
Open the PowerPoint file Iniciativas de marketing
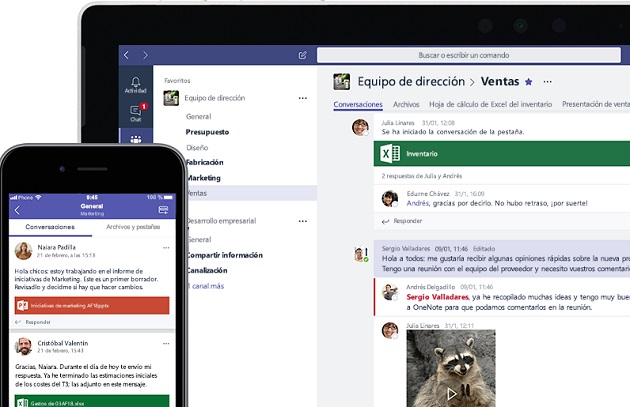point(92,305)
